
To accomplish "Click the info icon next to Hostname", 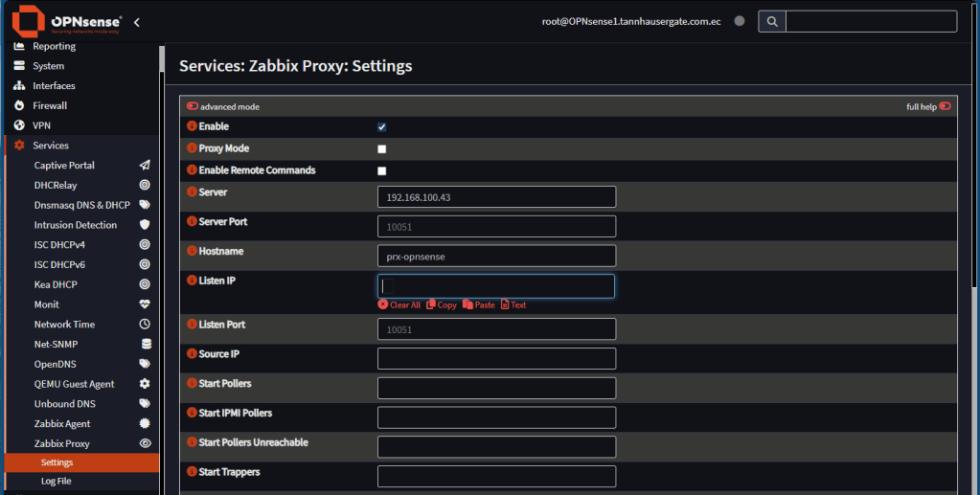I will coord(192,252).
